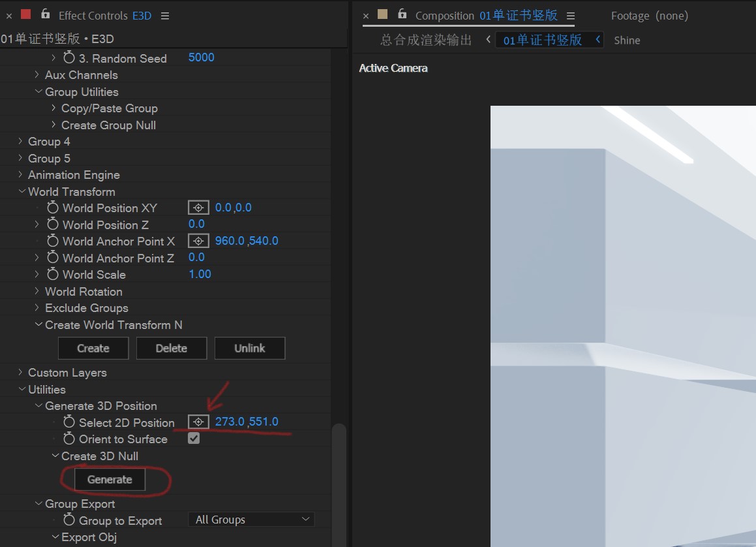The width and height of the screenshot is (756, 547).
Task: Switch to Footage (none) tab
Action: click(x=650, y=16)
